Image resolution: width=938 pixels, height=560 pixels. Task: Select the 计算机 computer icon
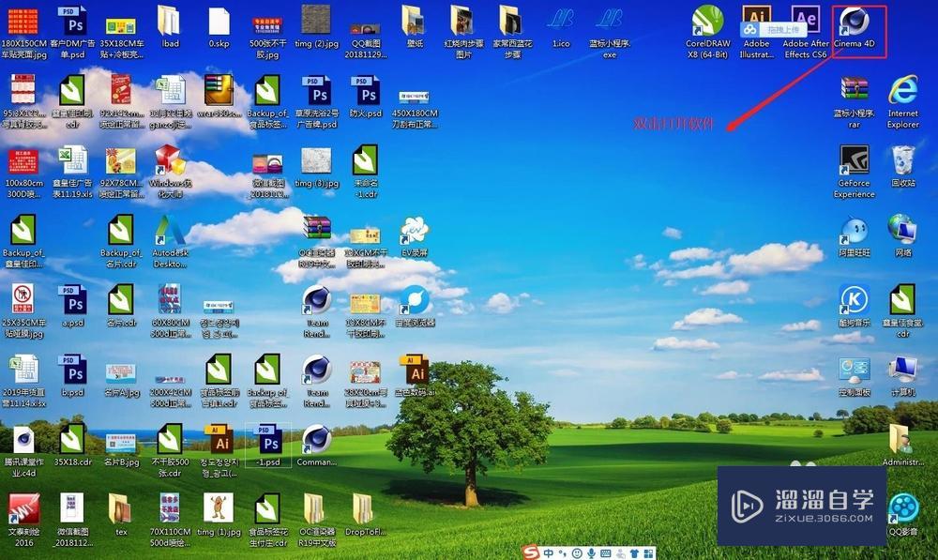[902, 376]
